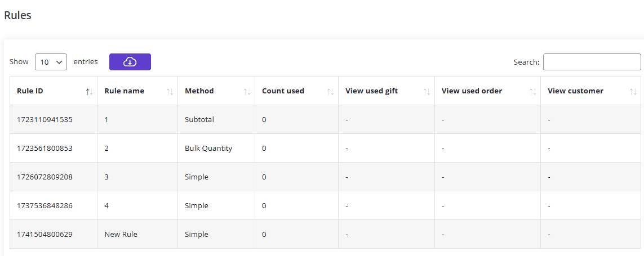Click the purple cloud download export button

tap(130, 62)
